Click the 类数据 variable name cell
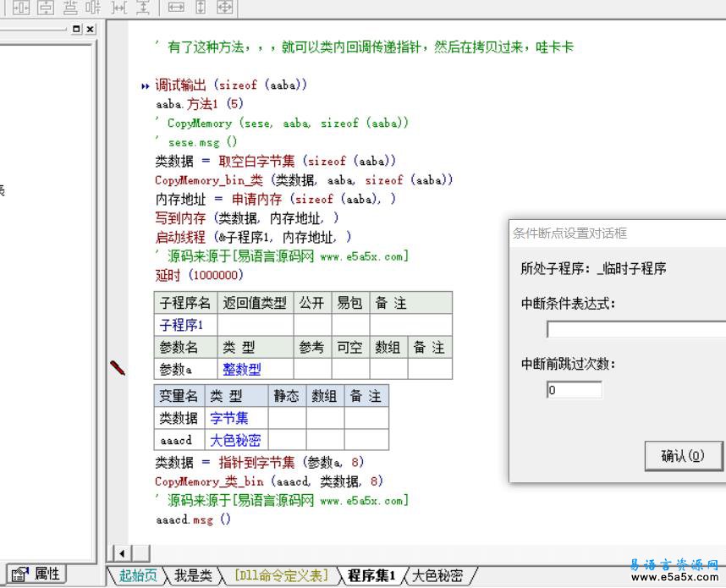The image size is (726, 588). (x=179, y=418)
